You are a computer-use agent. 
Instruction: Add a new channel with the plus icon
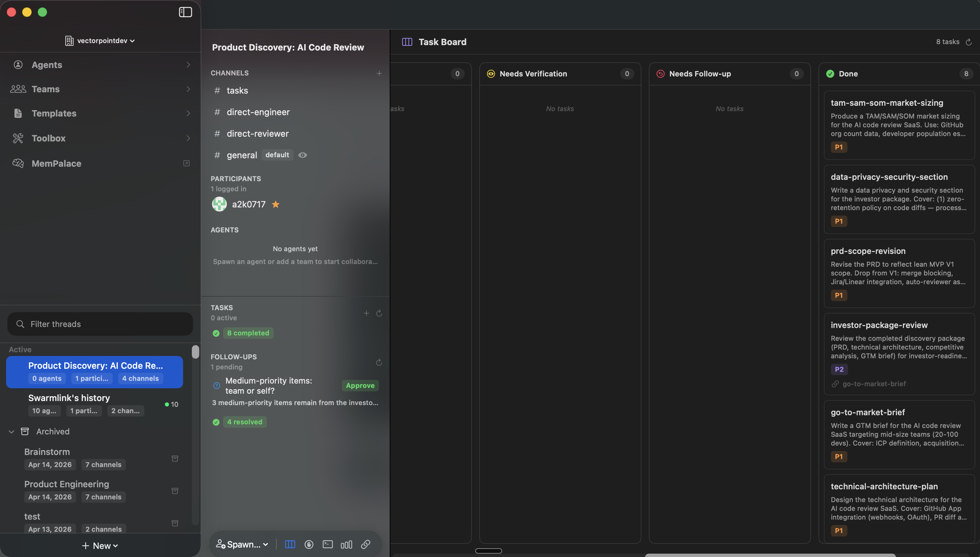379,73
